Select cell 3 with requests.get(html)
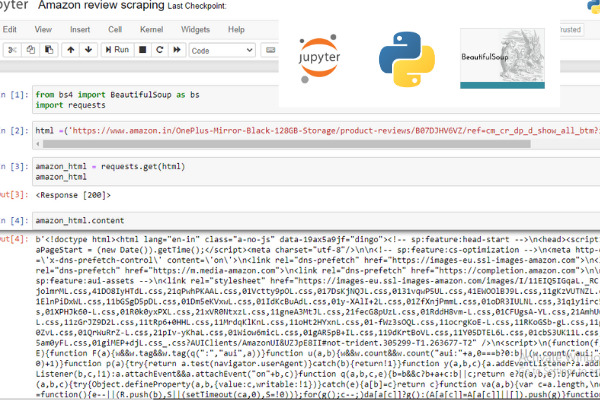The image size is (600, 400). click(316, 171)
